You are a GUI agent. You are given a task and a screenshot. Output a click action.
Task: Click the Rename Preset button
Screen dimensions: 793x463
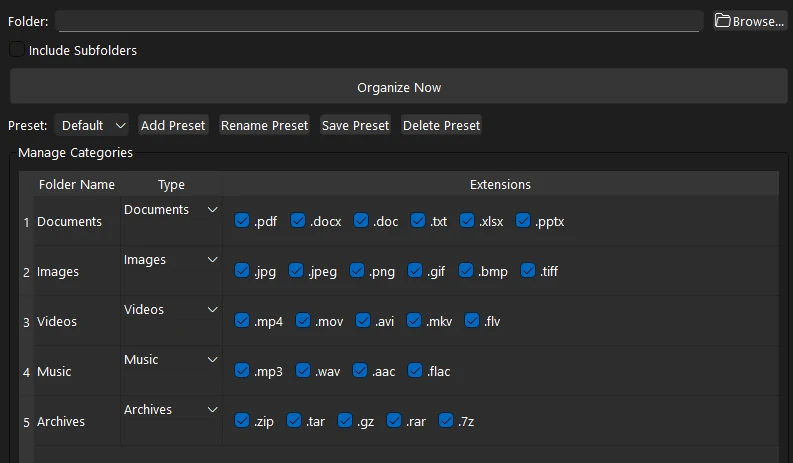265,125
